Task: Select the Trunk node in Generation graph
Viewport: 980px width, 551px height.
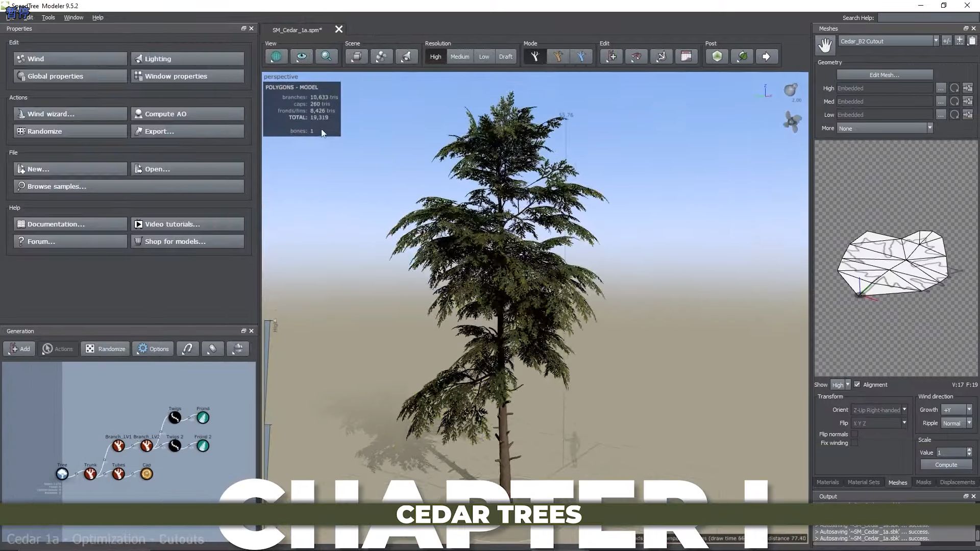Action: 90,474
